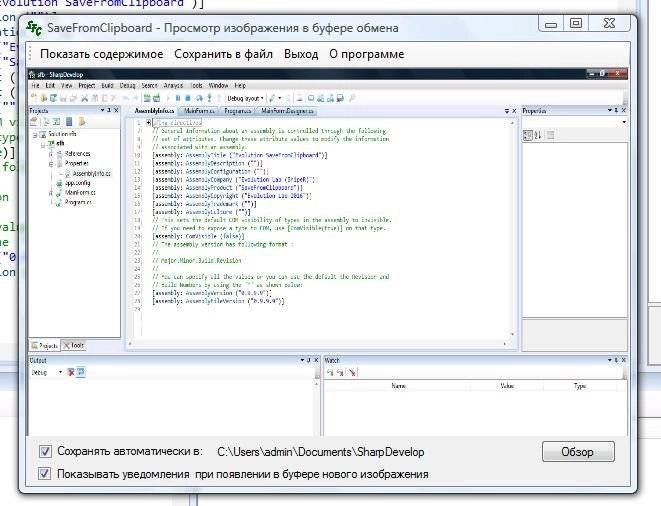Open the editor tab list dropdown arrow
The image size is (661, 506).
click(x=507, y=111)
